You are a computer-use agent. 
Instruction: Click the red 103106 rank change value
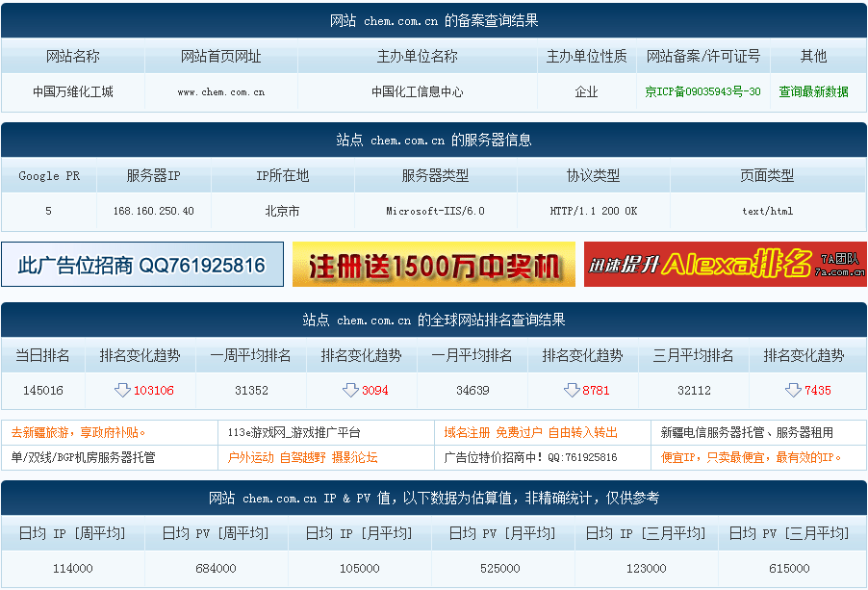[154, 390]
